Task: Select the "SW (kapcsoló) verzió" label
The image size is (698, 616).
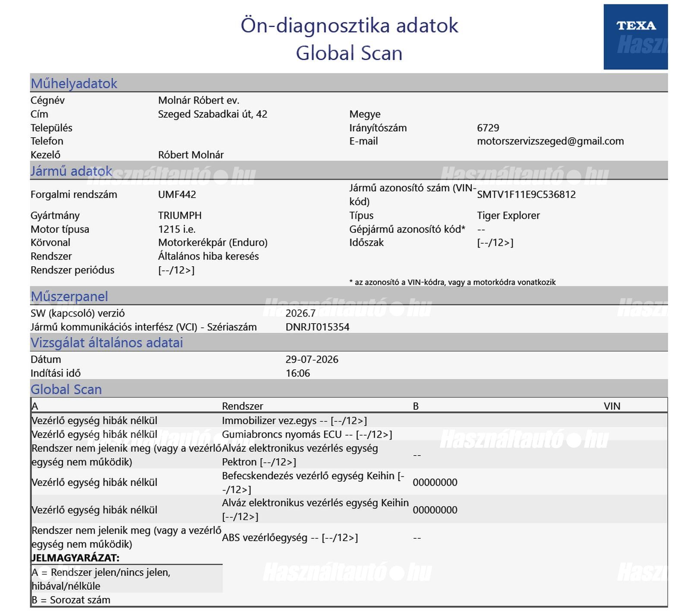Action: click(78, 314)
